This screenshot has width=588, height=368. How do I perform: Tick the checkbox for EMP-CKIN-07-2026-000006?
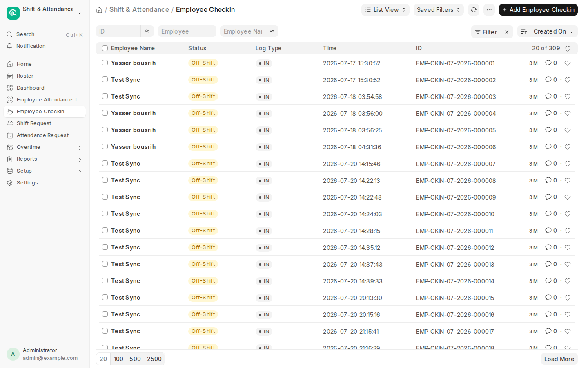pos(105,146)
